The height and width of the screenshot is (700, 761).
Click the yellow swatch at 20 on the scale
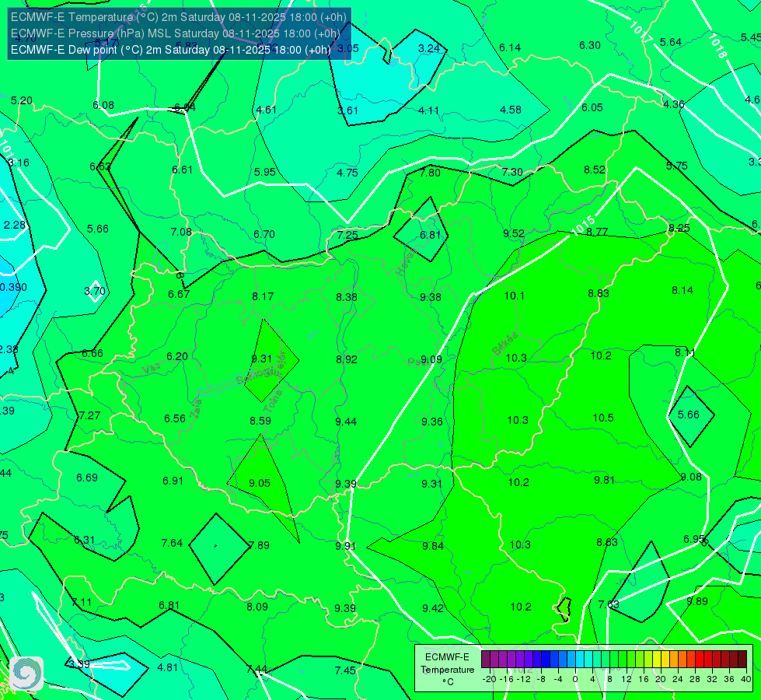[x=657, y=660]
